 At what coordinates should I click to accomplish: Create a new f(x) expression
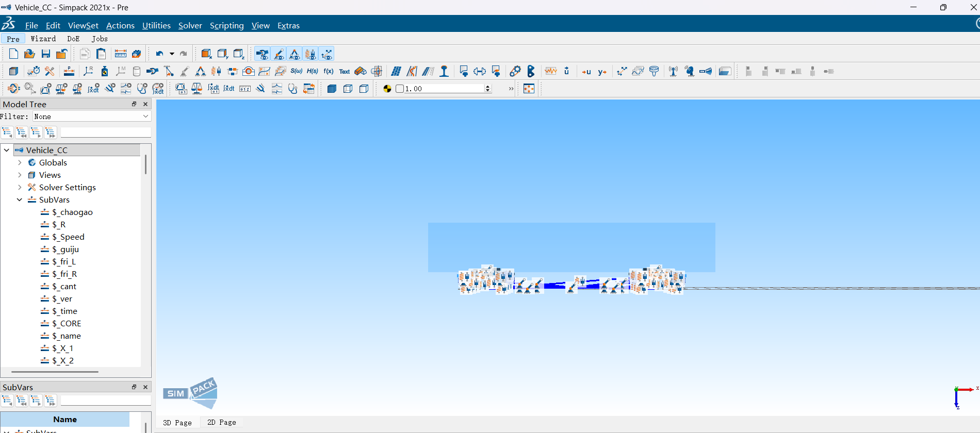(329, 71)
